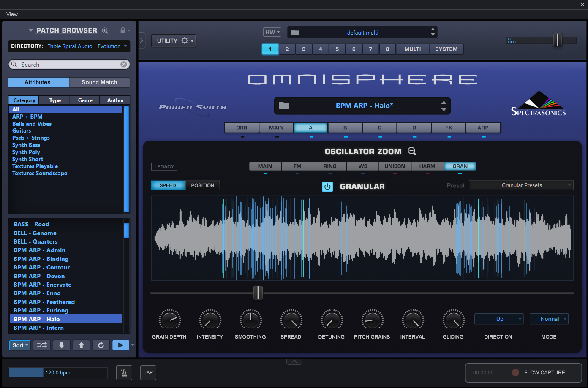Open the Direction Up dropdown
588x388 pixels.
(x=499, y=319)
